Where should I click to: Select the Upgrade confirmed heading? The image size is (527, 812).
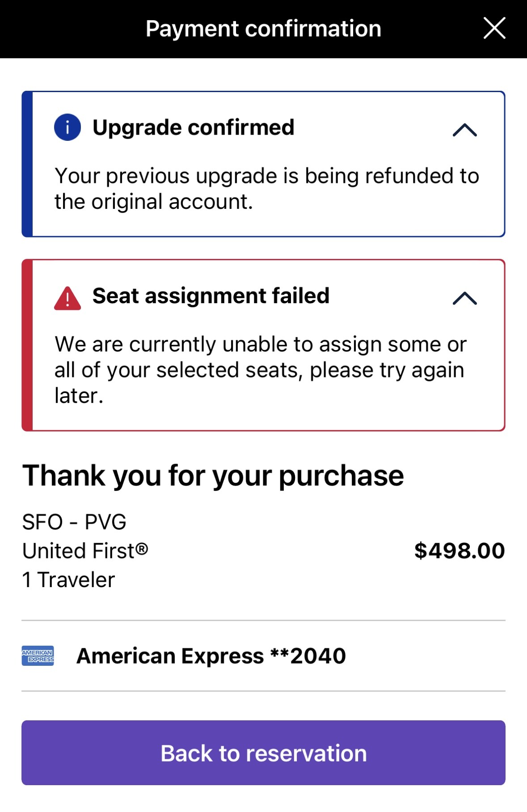(193, 127)
